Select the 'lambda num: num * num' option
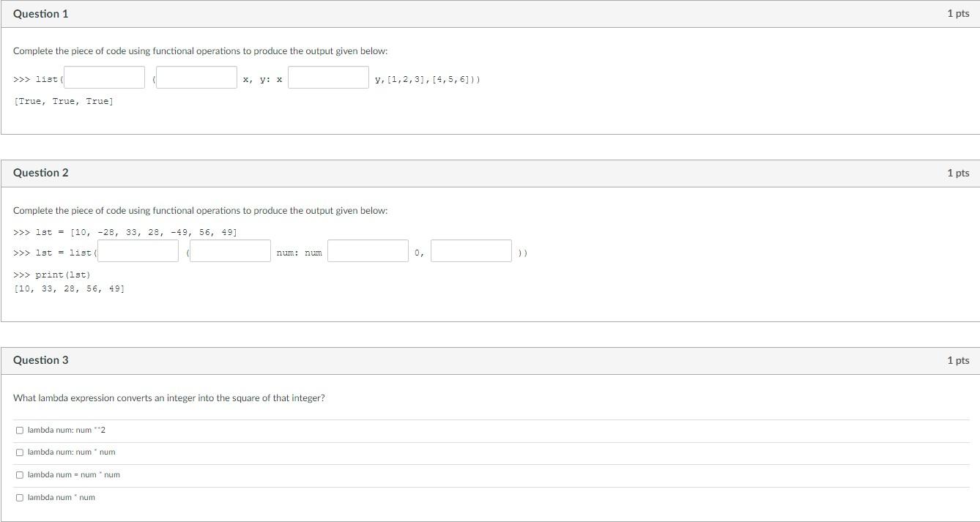Screen dimensions: 980x522 click(20, 452)
